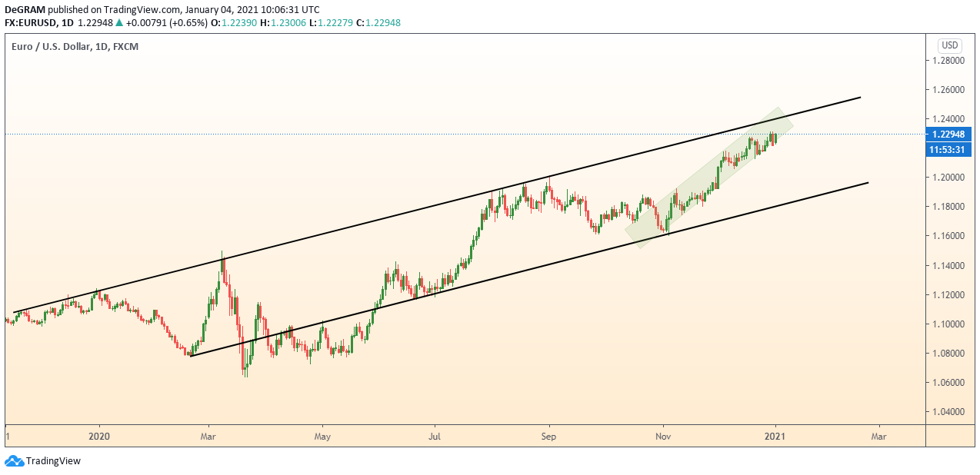
Task: Click the 1.10000 price axis label
Action: 948,324
